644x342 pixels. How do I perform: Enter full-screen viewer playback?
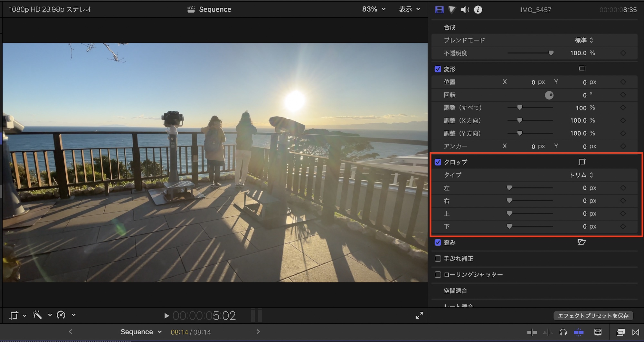(x=420, y=315)
